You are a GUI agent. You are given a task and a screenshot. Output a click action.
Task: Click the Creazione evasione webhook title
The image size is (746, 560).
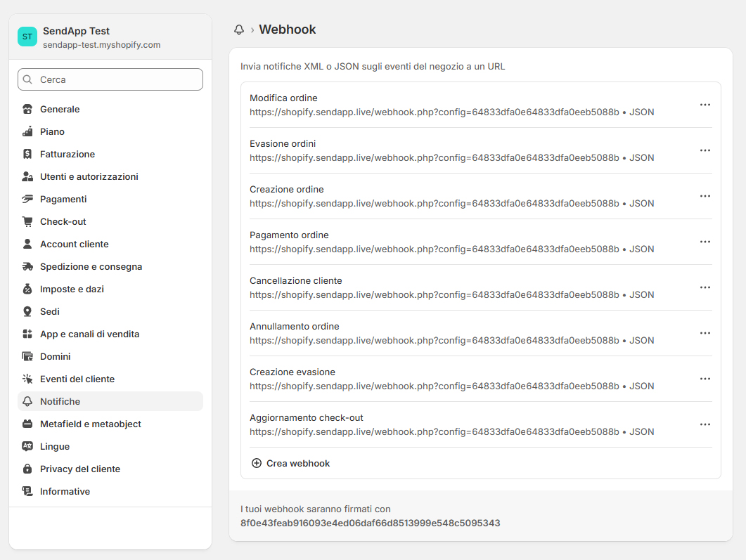click(x=292, y=372)
